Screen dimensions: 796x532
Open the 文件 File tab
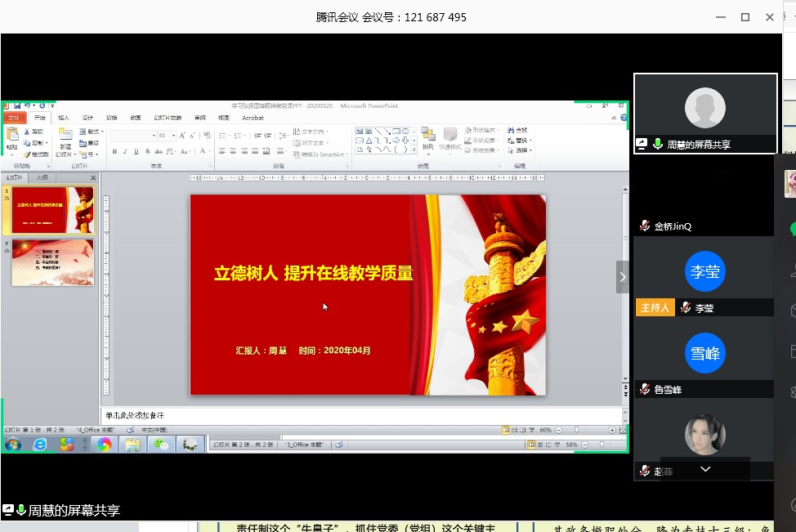tap(14, 118)
